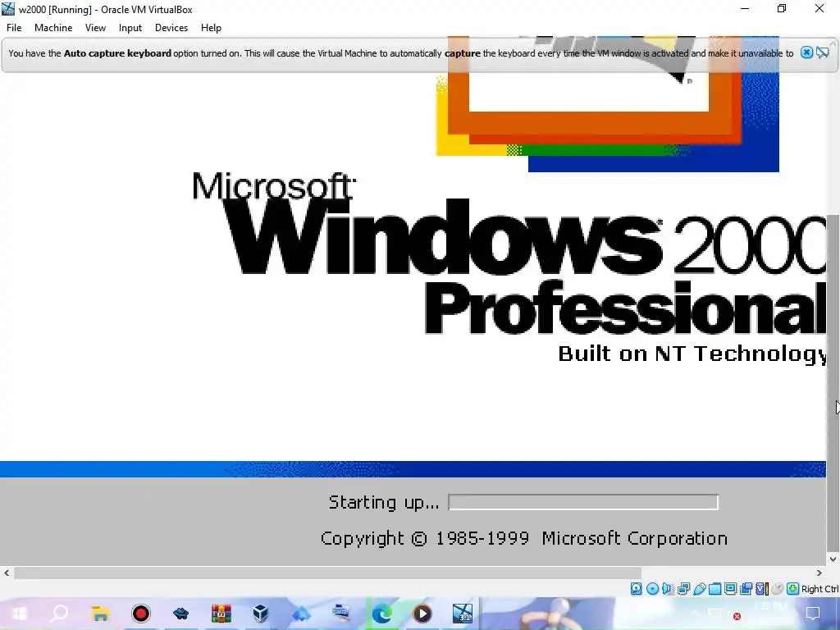Click the blue hat app icon in taskbar
Image resolution: width=840 pixels, height=630 pixels.
pos(180,614)
